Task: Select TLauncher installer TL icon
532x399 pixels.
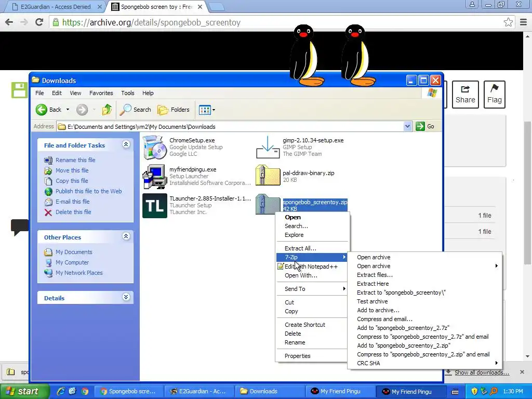Action: click(x=155, y=206)
